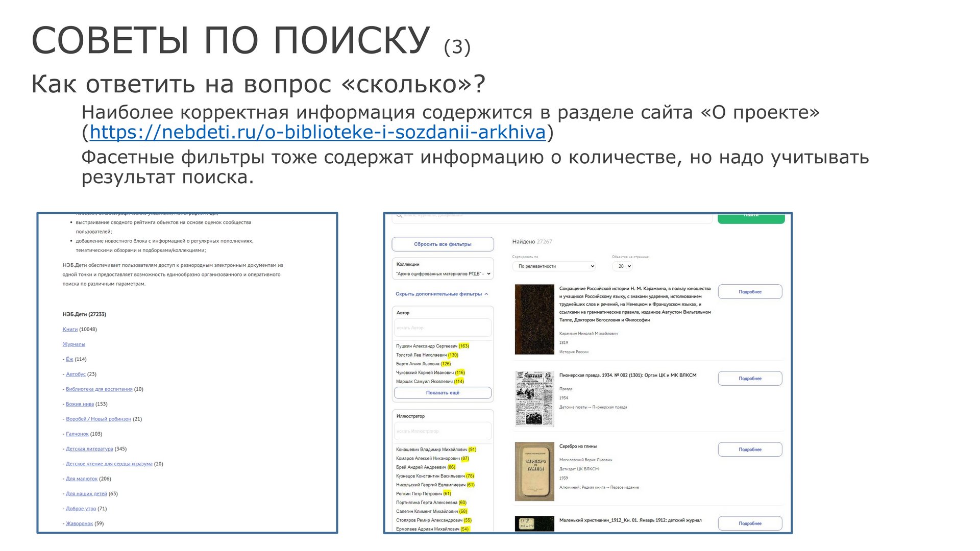The width and height of the screenshot is (980, 551).
Task: Select author 'Барто Агния Львовна'
Action: click(x=423, y=364)
